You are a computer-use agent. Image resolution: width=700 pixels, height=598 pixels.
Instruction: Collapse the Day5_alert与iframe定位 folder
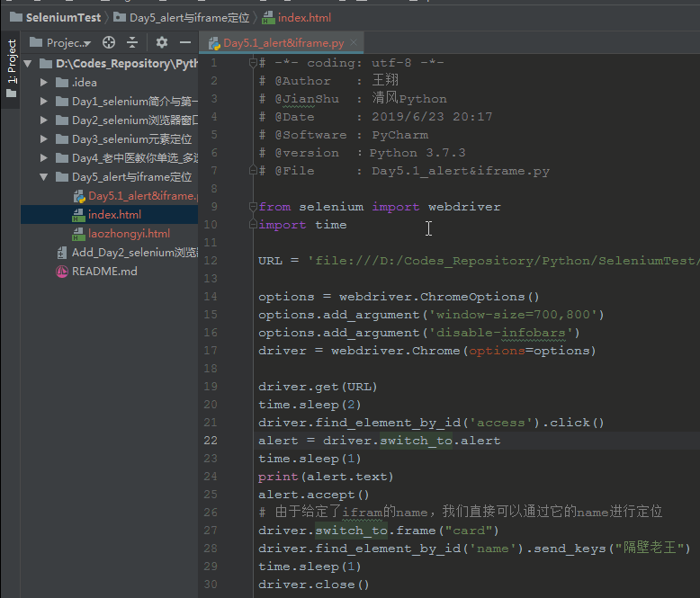coord(44,177)
